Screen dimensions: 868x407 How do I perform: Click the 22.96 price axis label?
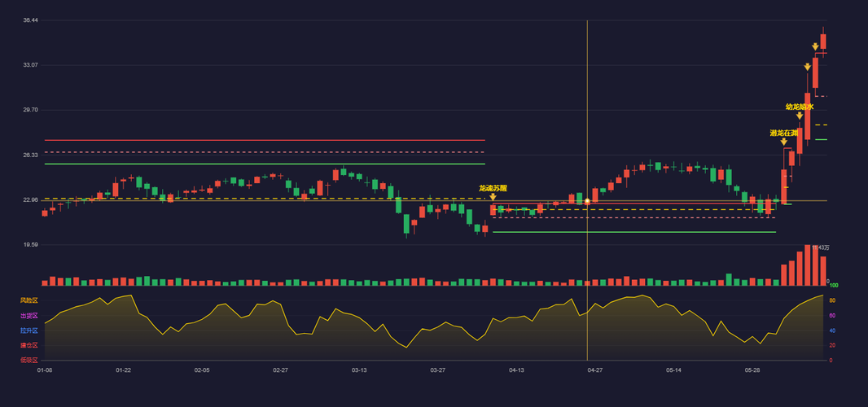click(30, 200)
